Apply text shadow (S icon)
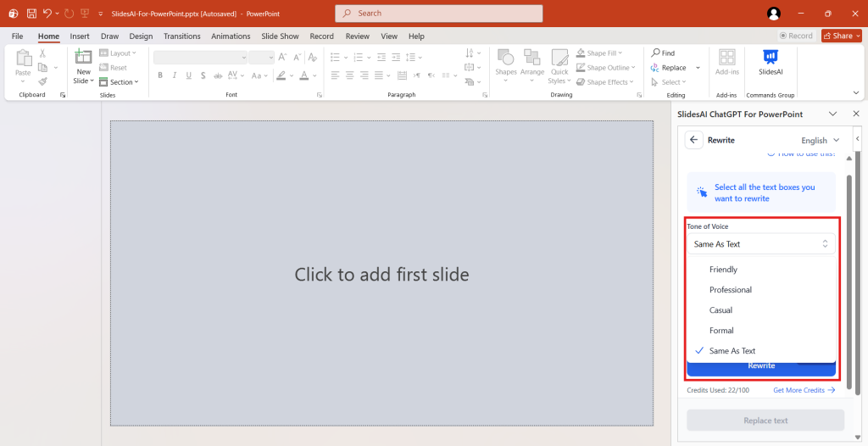This screenshot has height=446, width=868. tap(203, 75)
